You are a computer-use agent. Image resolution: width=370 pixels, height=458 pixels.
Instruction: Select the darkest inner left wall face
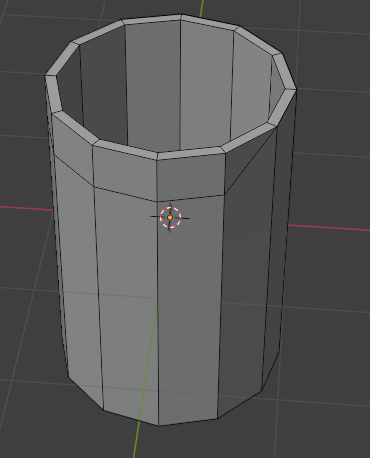102,90
